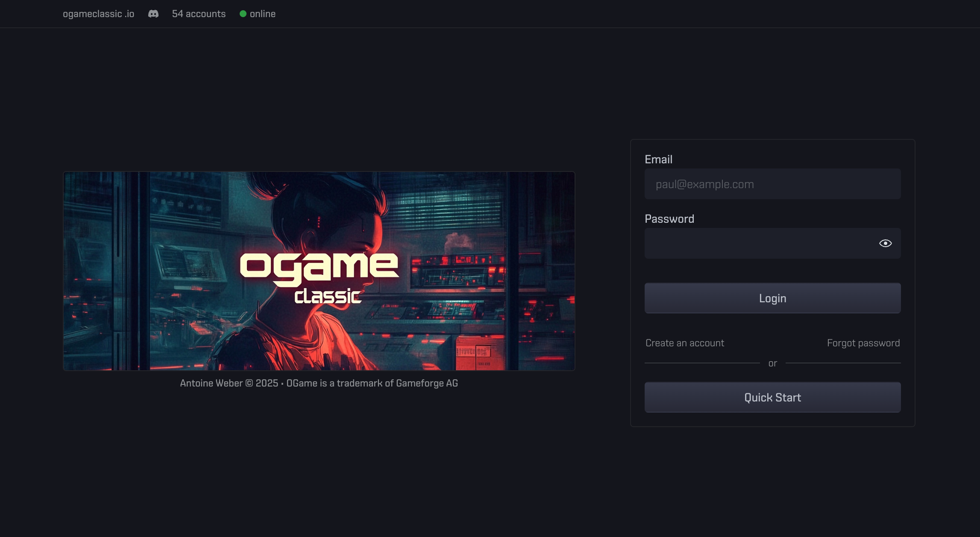The image size is (980, 537).
Task: Open the Forgot password link
Action: point(863,343)
